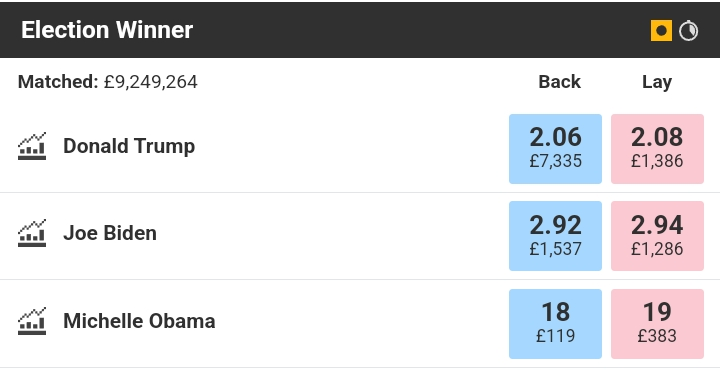Viewport: 720px width, 370px height.
Task: Lay Joe Biden at 2.94
Action: point(657,236)
